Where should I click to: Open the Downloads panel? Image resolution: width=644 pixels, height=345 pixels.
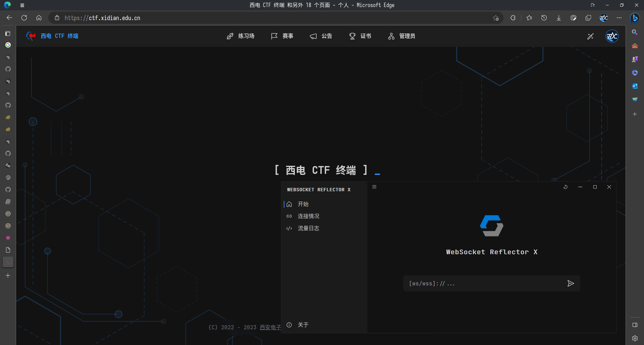click(559, 18)
